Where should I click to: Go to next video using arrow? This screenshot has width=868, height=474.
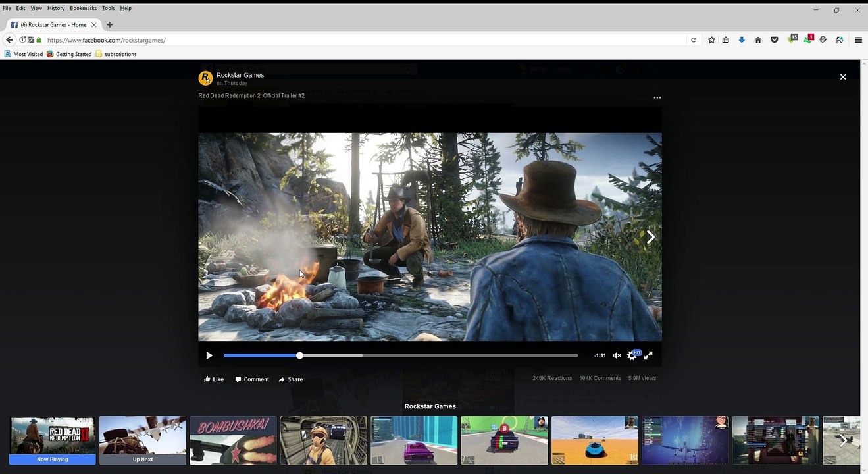[x=650, y=237]
